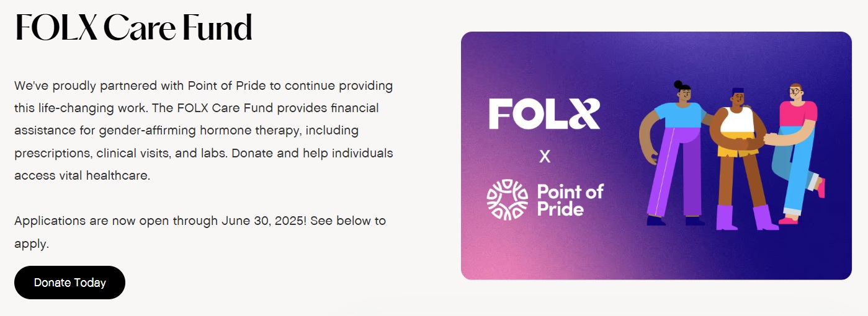This screenshot has height=316, width=868.
Task: Click the figure wearing blue shirt and purple pants
Action: [x=674, y=155]
